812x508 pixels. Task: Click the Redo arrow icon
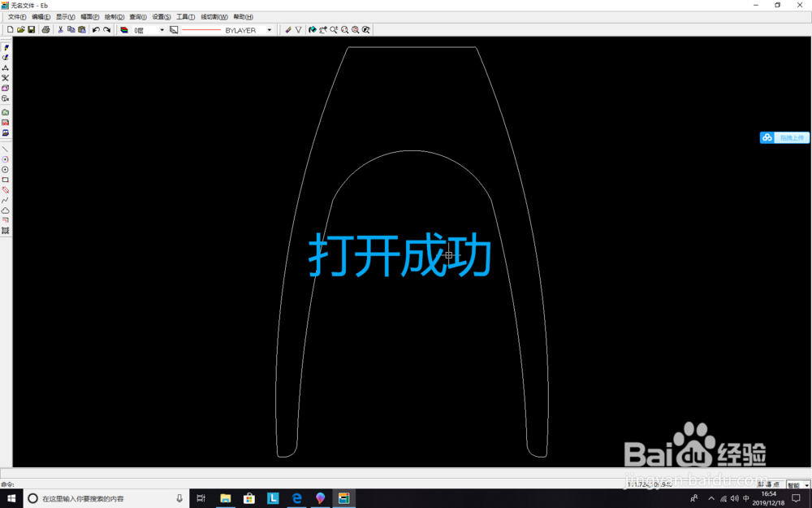(106, 30)
